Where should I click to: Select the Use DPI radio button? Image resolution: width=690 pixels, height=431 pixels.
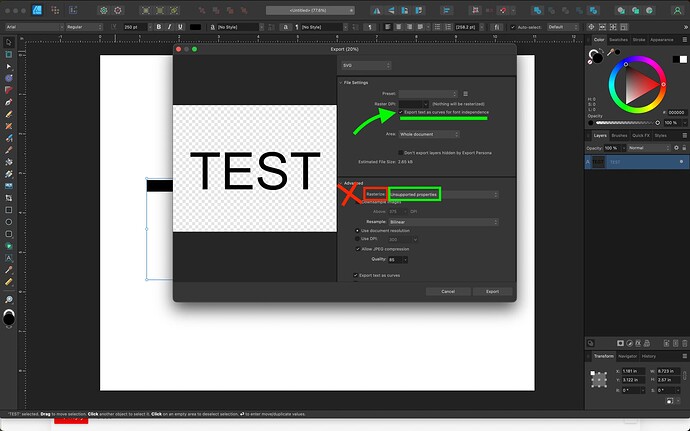click(x=357, y=239)
